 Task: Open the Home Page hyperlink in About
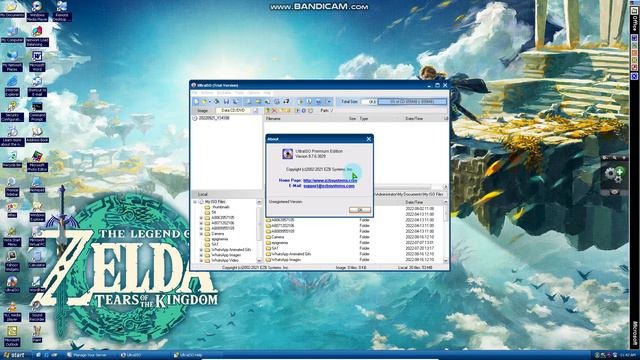tap(330, 180)
